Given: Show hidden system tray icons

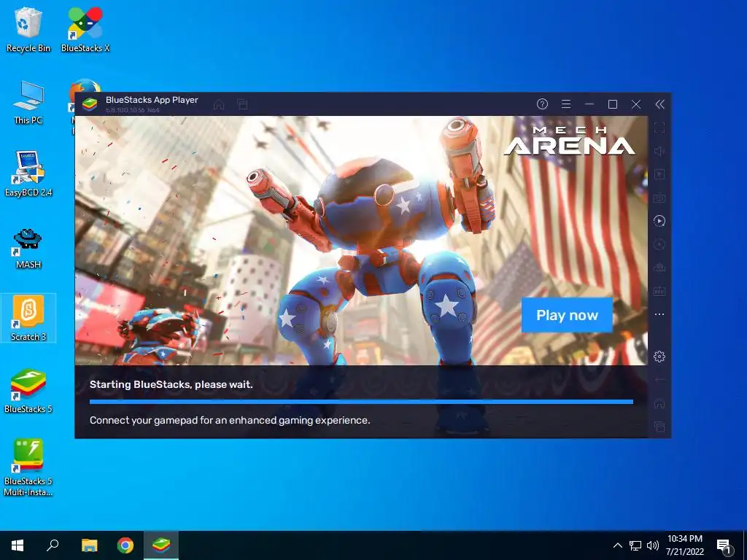Looking at the screenshot, I should [617, 545].
